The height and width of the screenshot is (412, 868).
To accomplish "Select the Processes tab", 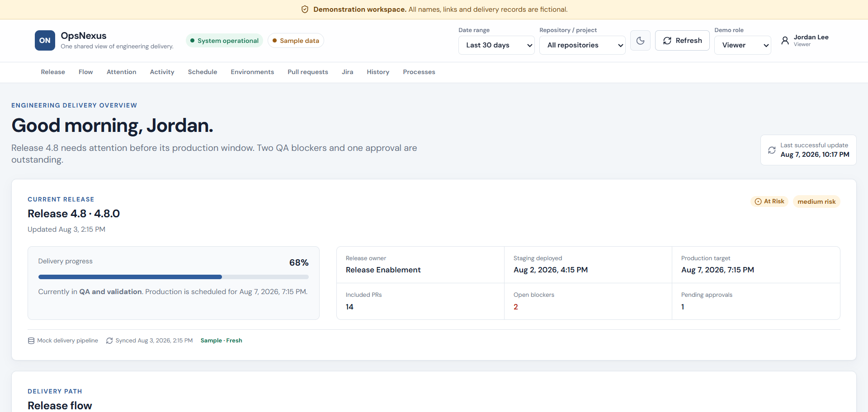I will [419, 72].
